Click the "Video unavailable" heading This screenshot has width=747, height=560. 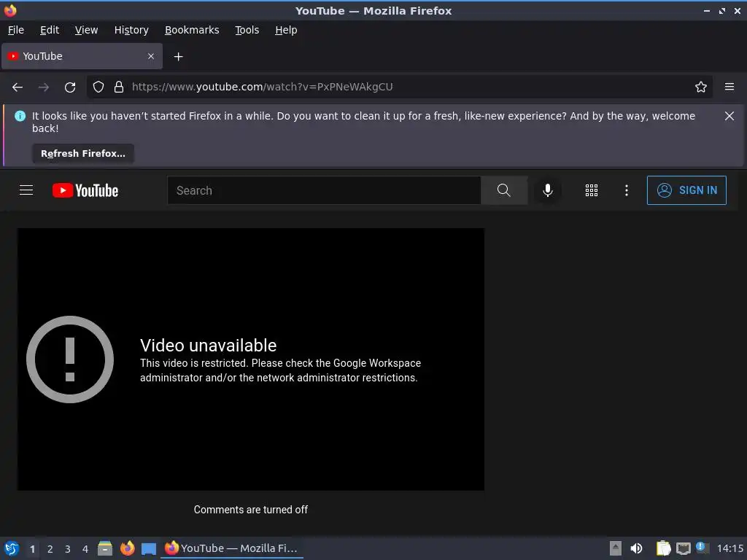click(208, 345)
